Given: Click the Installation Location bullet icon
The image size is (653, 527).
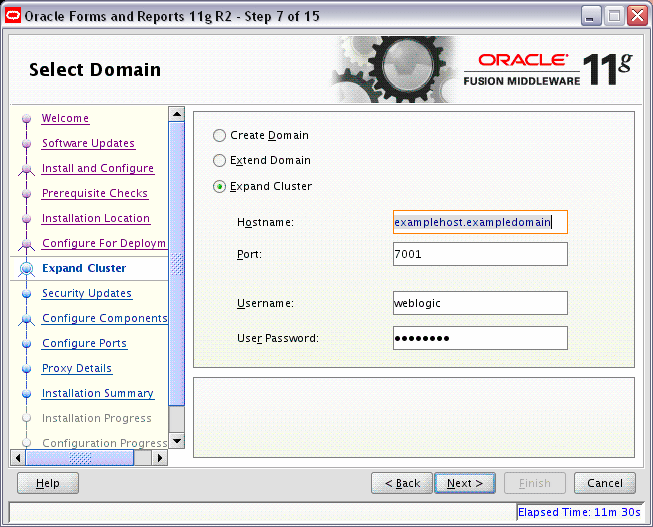Looking at the screenshot, I should click(27, 219).
